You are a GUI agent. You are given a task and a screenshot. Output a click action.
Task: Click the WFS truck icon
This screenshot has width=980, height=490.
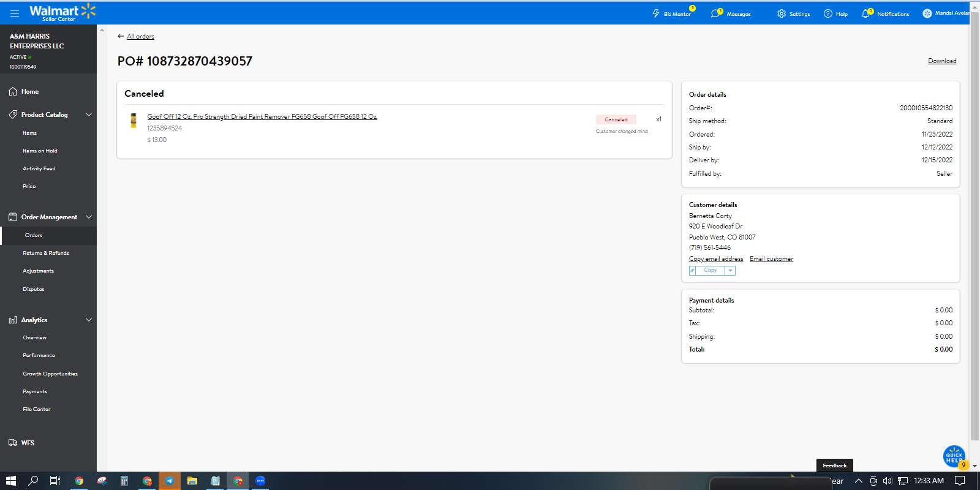[x=13, y=443]
